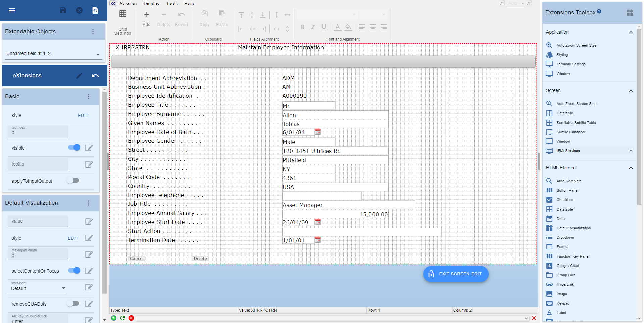This screenshot has width=644, height=323.
Task: Enable the removeCUADots switch
Action: pyautogui.click(x=73, y=304)
